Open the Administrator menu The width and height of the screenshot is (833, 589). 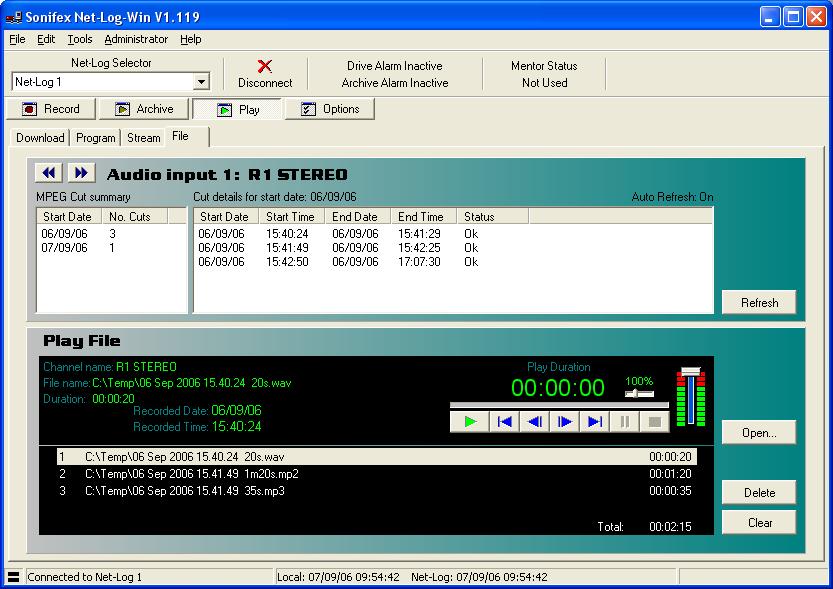coord(136,39)
